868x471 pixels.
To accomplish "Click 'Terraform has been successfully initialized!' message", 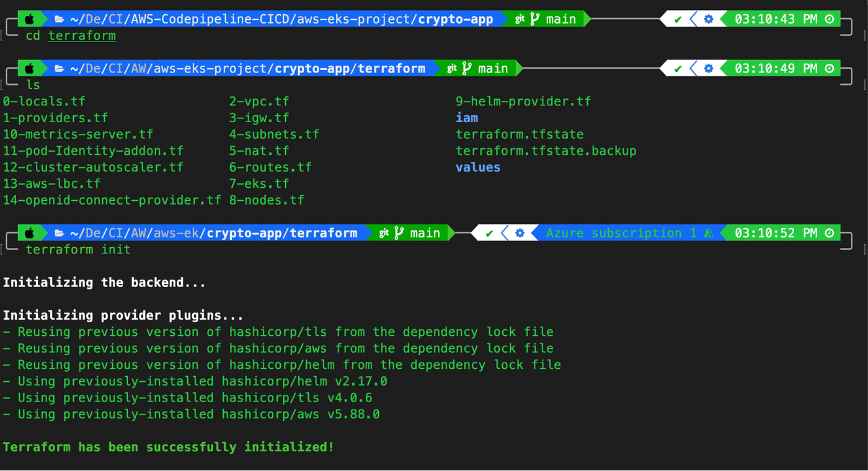I will click(168, 447).
